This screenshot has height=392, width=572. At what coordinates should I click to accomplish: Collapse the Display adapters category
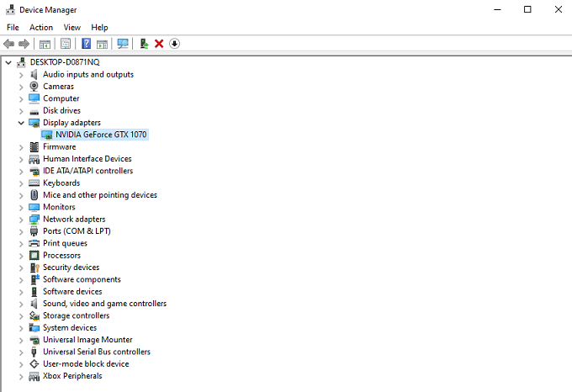click(x=21, y=123)
